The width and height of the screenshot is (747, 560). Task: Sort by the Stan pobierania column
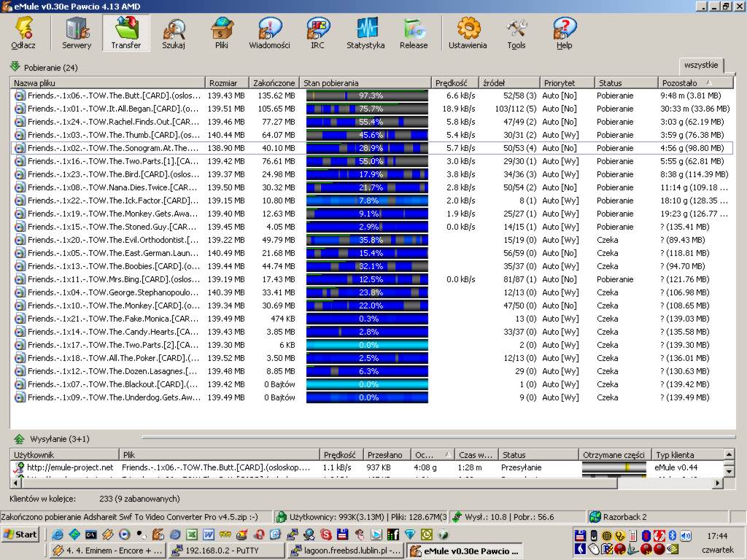(365, 83)
